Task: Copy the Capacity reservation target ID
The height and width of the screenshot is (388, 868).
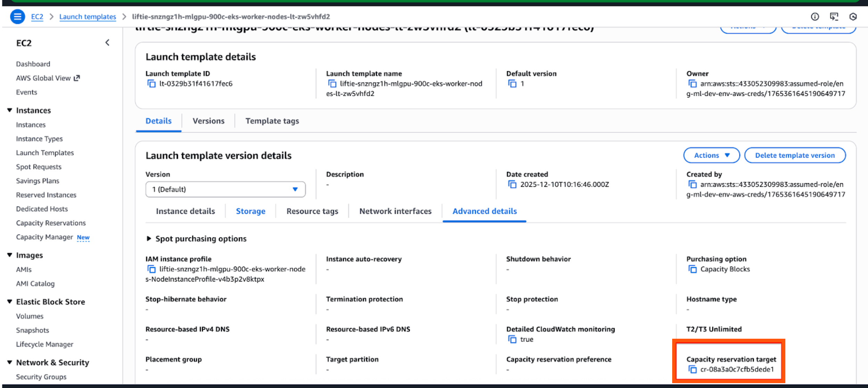Action: coord(692,370)
